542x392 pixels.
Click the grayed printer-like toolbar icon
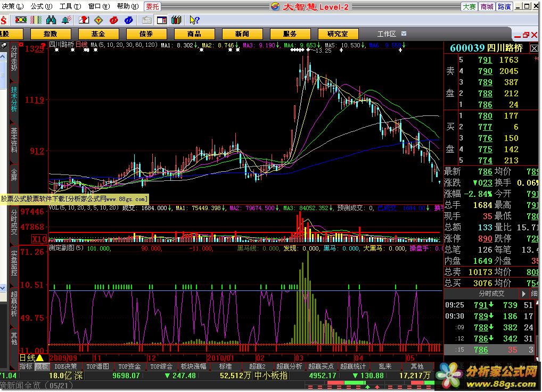(146, 20)
